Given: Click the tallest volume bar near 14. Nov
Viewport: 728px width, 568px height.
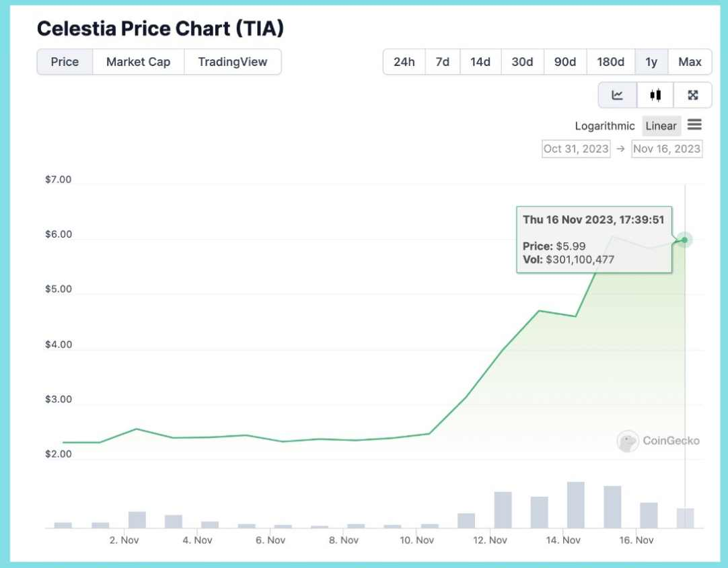Looking at the screenshot, I should (576, 505).
